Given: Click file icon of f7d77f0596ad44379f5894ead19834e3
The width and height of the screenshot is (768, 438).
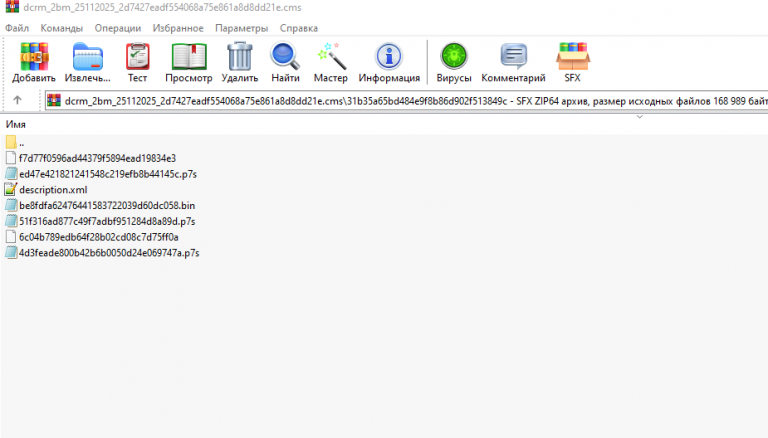Looking at the screenshot, I should [11, 158].
